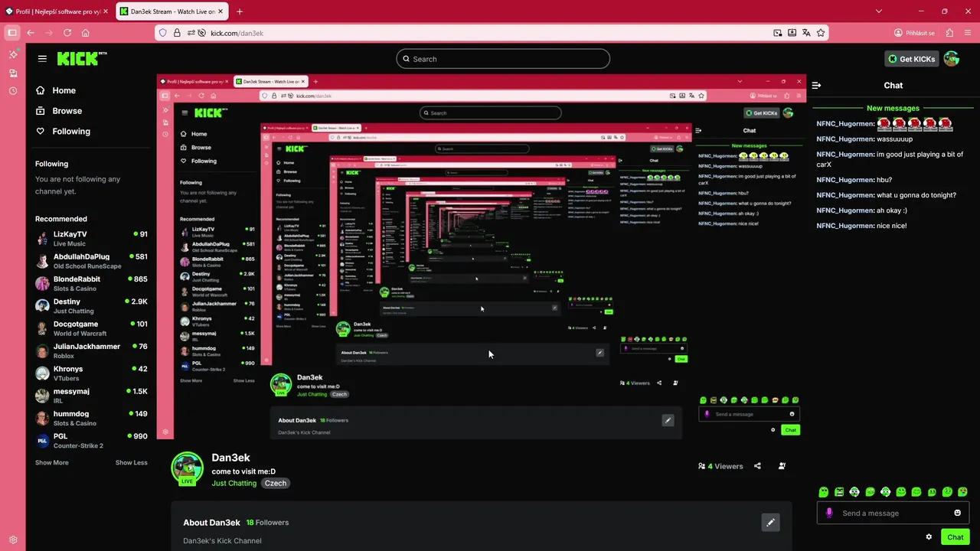
Task: Open JulianJackhammer recommended channel
Action: point(91,350)
